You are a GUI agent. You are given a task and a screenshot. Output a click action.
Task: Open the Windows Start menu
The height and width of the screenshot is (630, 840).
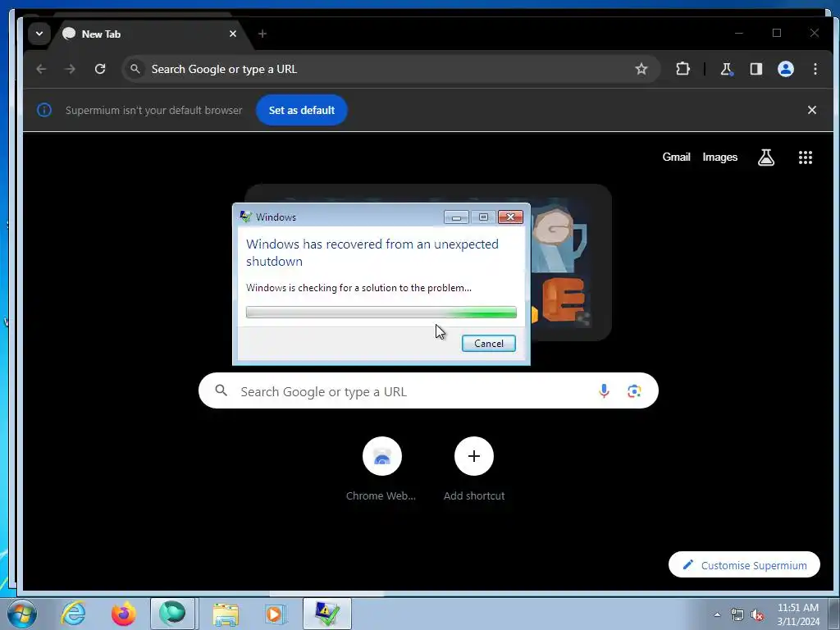pos(21,614)
